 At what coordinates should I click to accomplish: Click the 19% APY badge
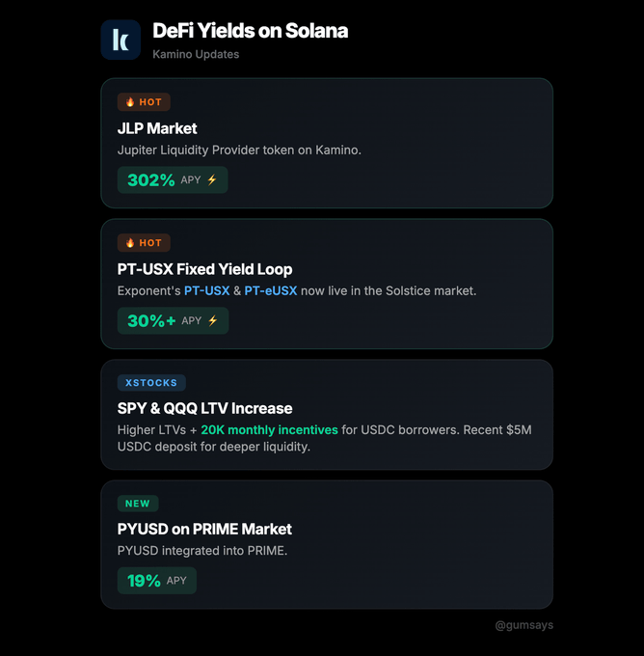point(156,581)
